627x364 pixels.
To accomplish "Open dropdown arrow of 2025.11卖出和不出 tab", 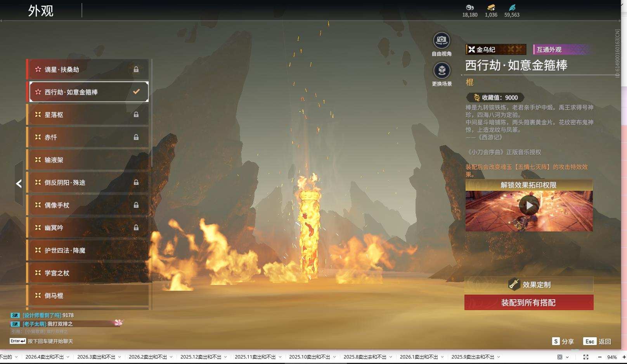I will click(x=280, y=357).
